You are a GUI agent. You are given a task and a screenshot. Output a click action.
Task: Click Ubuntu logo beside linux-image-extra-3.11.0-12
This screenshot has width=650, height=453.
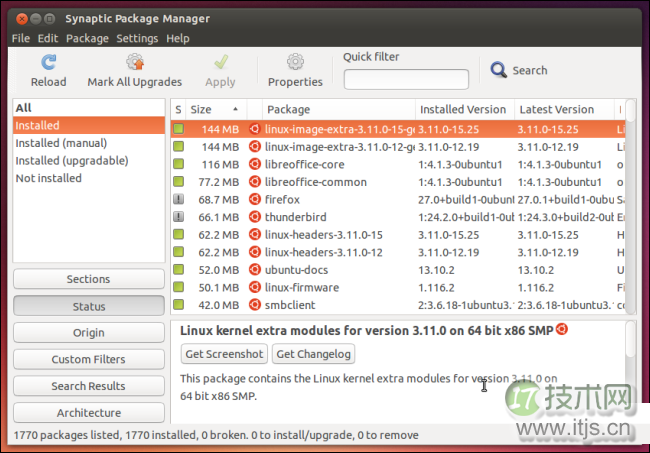[255, 146]
